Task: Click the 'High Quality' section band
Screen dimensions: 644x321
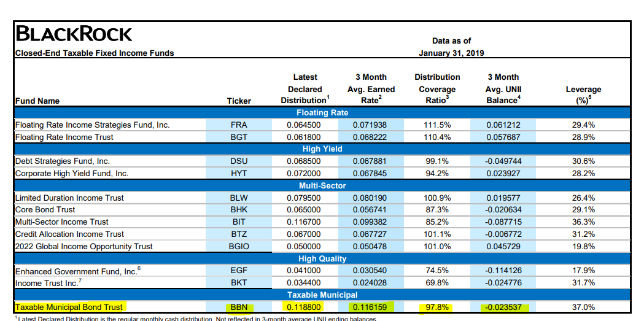Action: click(322, 258)
